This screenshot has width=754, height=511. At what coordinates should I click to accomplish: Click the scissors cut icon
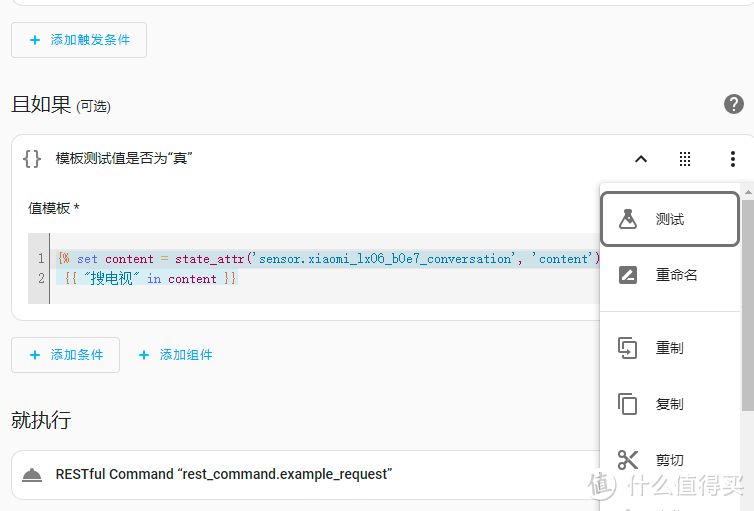(x=628, y=460)
